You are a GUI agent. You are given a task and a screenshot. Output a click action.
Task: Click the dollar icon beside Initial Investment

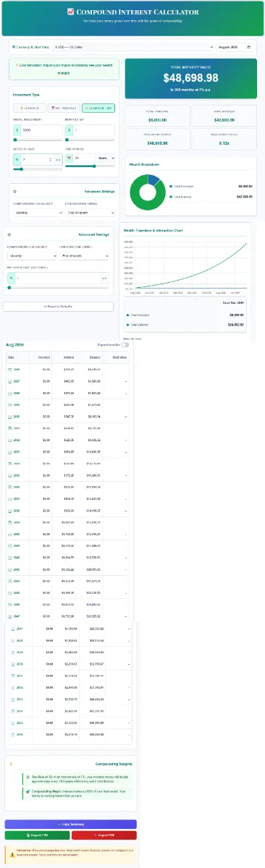(x=17, y=129)
